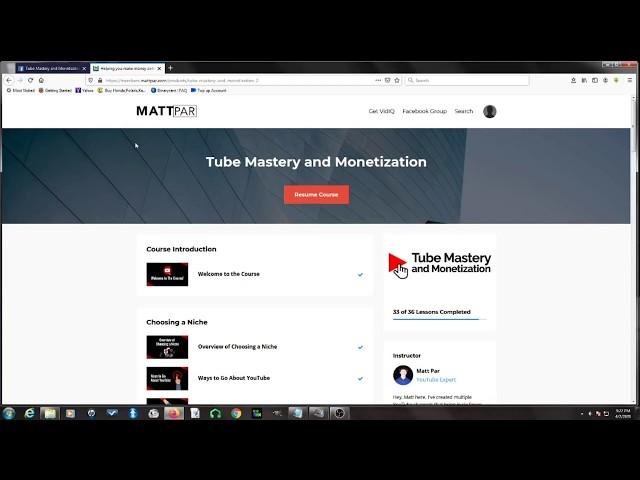Click the Bluetooth icon in the taskbar
The image size is (640, 480).
[133, 413]
